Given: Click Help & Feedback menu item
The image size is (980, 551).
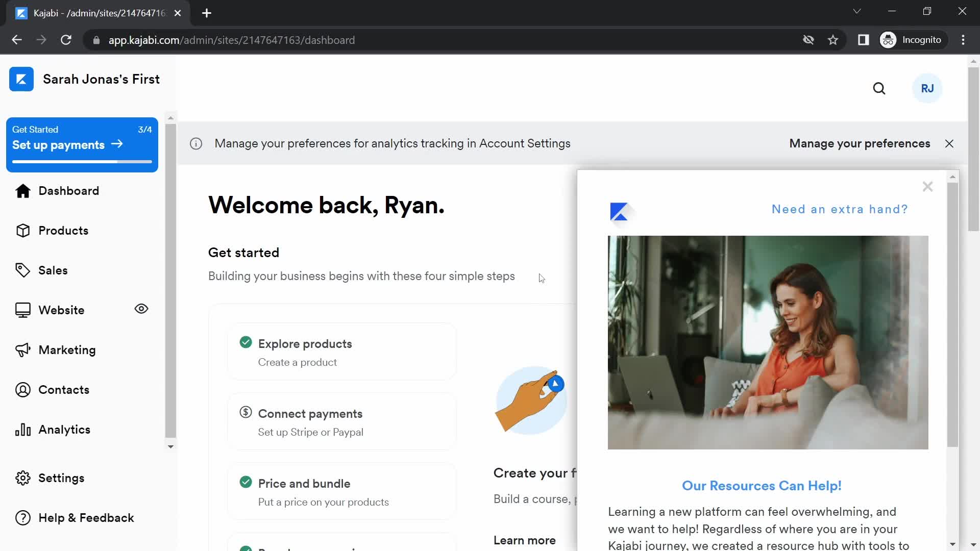Looking at the screenshot, I should tap(86, 517).
